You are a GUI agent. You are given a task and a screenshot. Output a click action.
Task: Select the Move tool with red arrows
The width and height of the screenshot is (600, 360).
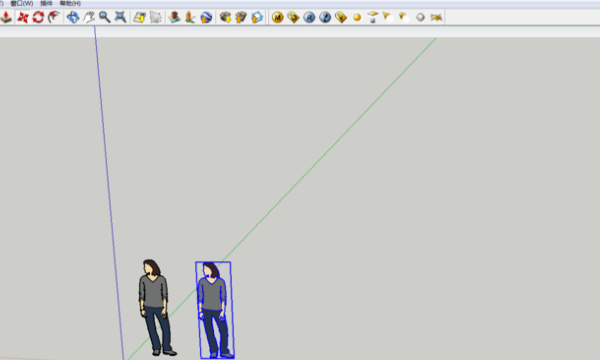click(23, 17)
